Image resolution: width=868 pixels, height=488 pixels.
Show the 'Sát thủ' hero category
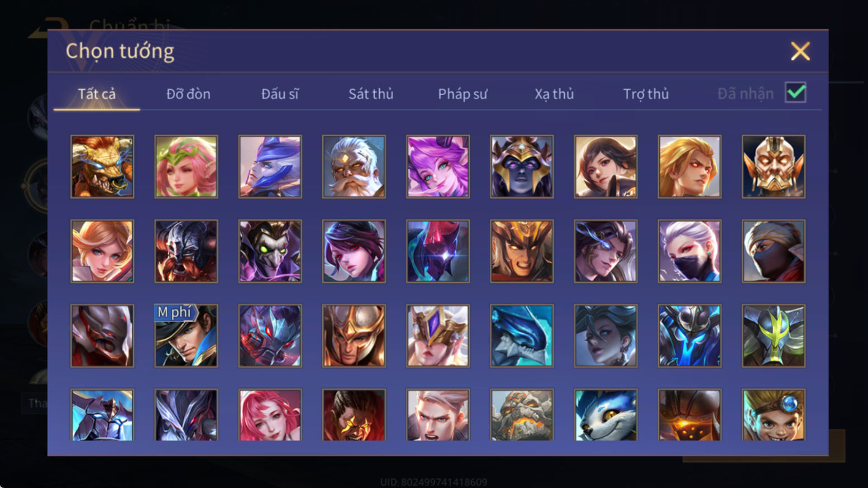(371, 94)
